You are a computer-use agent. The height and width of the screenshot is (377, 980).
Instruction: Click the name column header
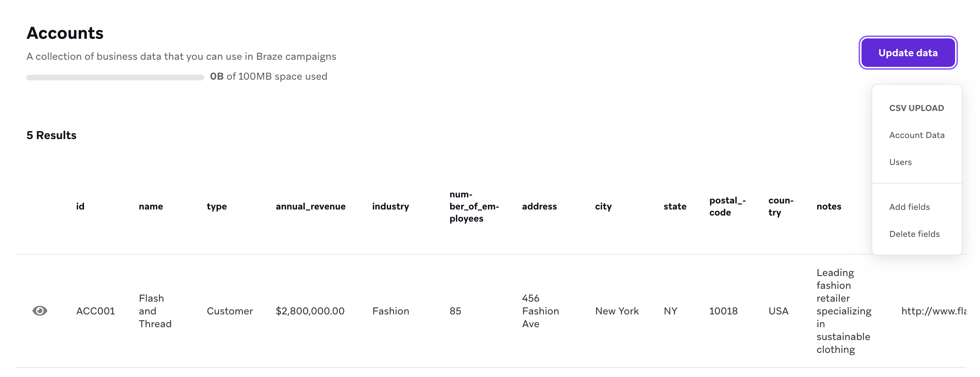click(151, 206)
